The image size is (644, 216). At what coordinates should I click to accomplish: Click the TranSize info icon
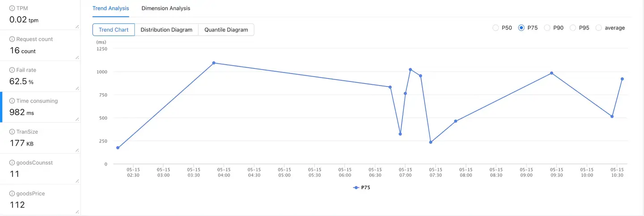[x=12, y=132]
